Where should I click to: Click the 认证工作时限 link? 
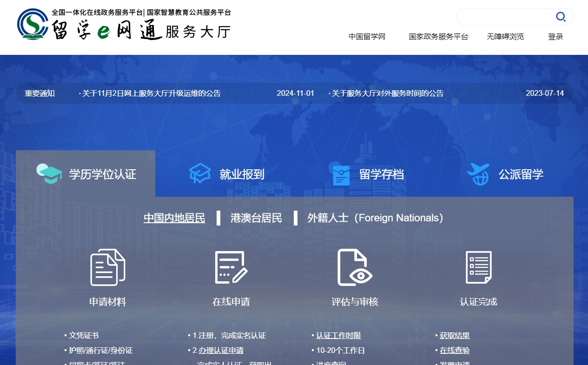coord(338,335)
